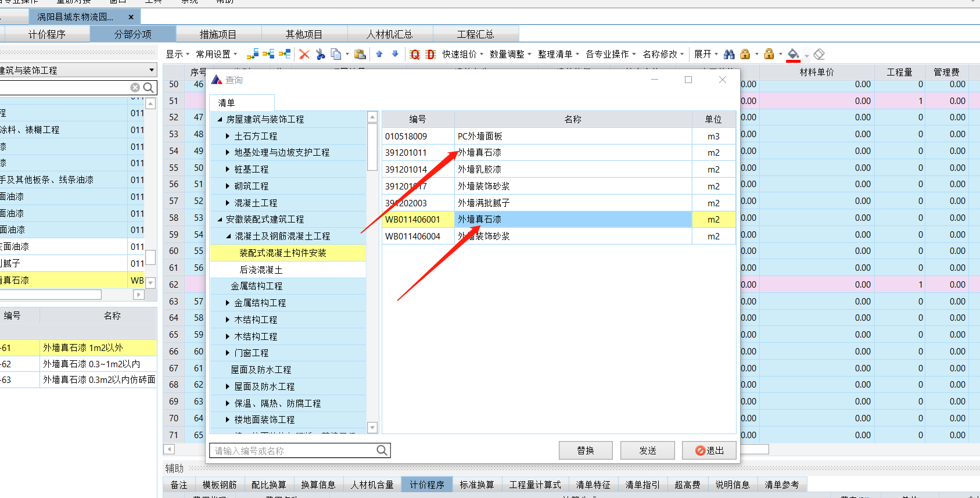The width and height of the screenshot is (980, 498).
Task: Expand the 桩基工程 tree node
Action: tap(228, 169)
